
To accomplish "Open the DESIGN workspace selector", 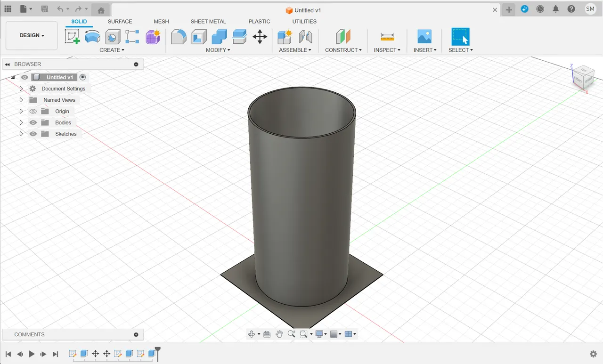I will (31, 35).
